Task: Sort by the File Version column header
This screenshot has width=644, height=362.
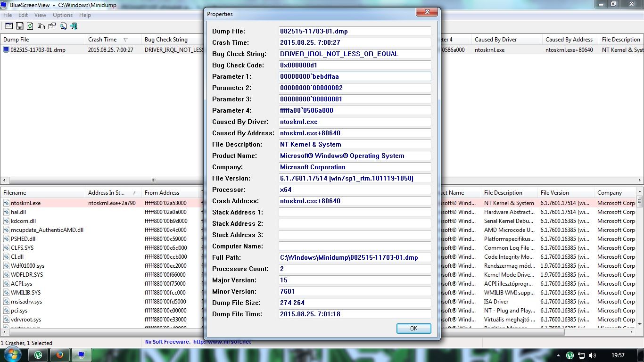Action: pyautogui.click(x=566, y=193)
